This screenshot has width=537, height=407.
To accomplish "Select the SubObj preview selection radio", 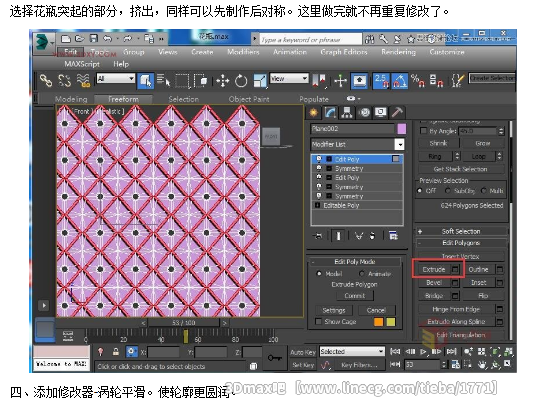I will [x=447, y=190].
